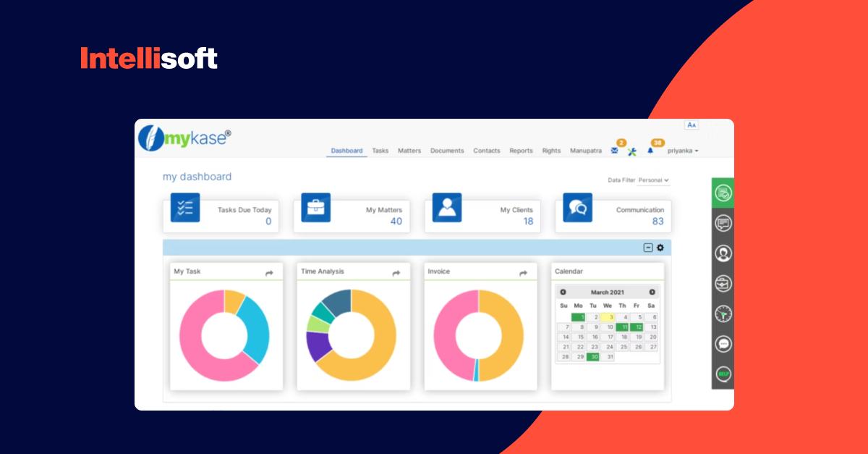
Task: Click the My Matters briefcase icon
Action: (316, 207)
